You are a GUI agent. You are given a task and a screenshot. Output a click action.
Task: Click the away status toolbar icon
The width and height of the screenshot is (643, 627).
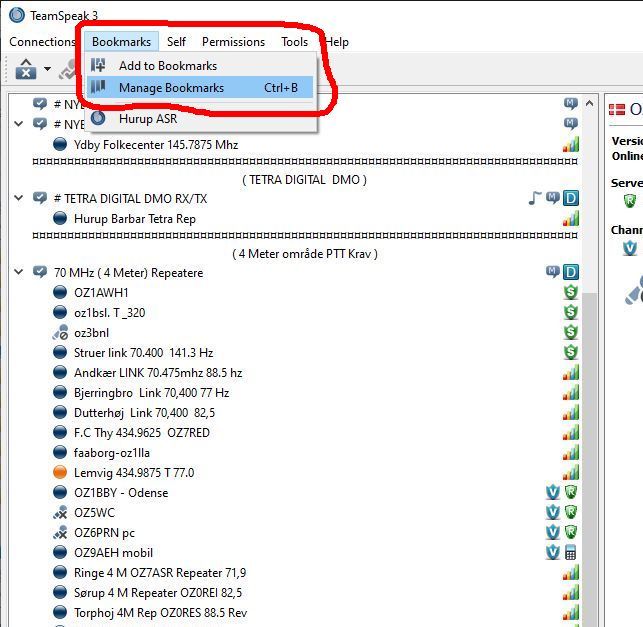pos(25,68)
